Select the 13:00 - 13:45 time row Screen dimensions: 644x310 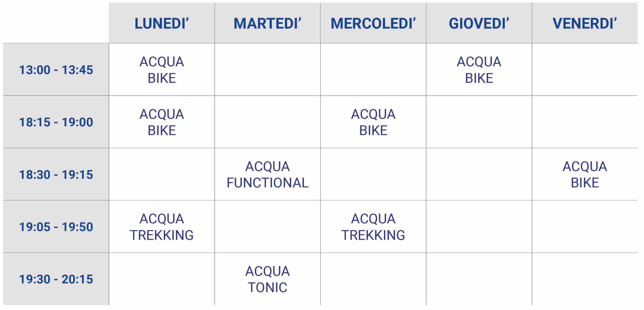coord(56,70)
